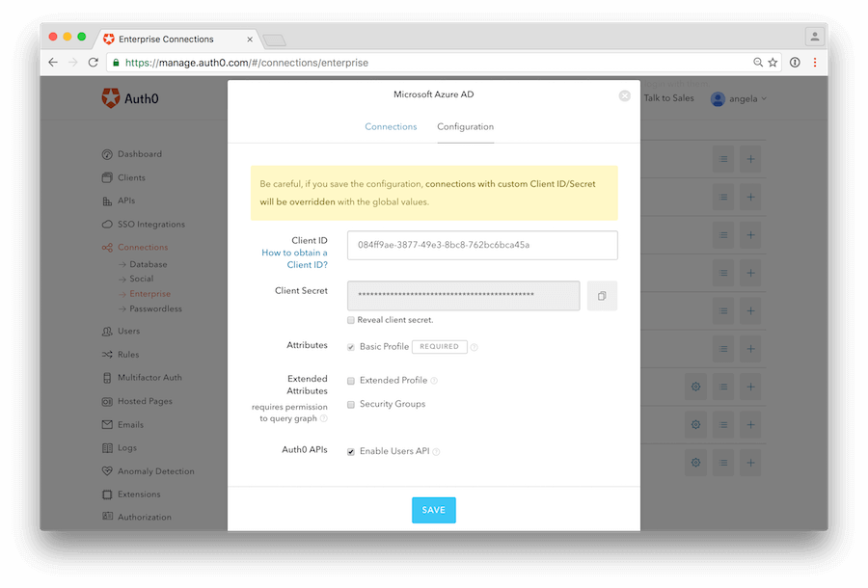
Task: Open the angela user dropdown
Action: tap(740, 99)
